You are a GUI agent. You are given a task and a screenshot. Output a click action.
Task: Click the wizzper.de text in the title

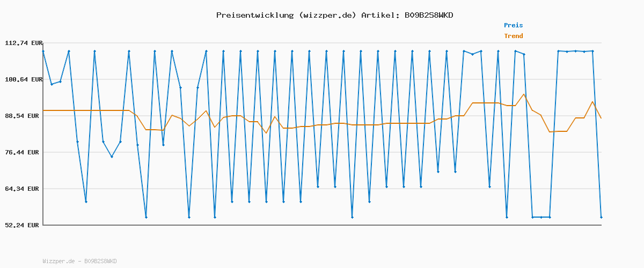tap(327, 15)
